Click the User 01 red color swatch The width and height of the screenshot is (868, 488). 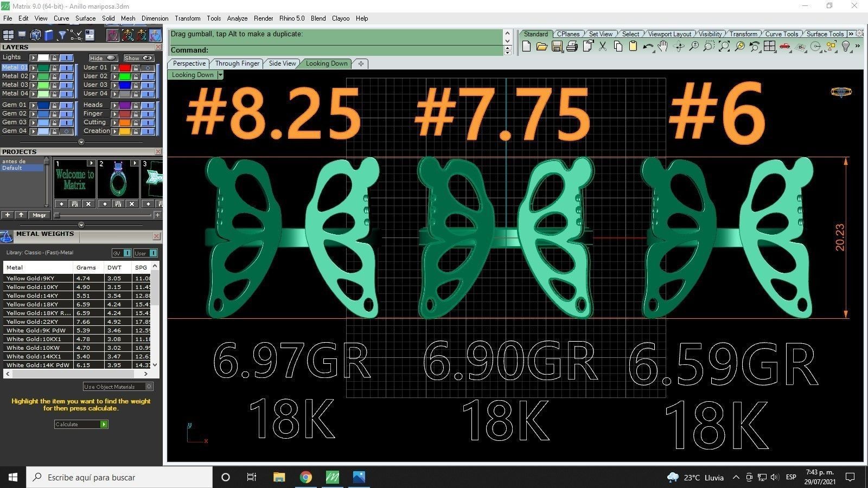[x=124, y=68]
